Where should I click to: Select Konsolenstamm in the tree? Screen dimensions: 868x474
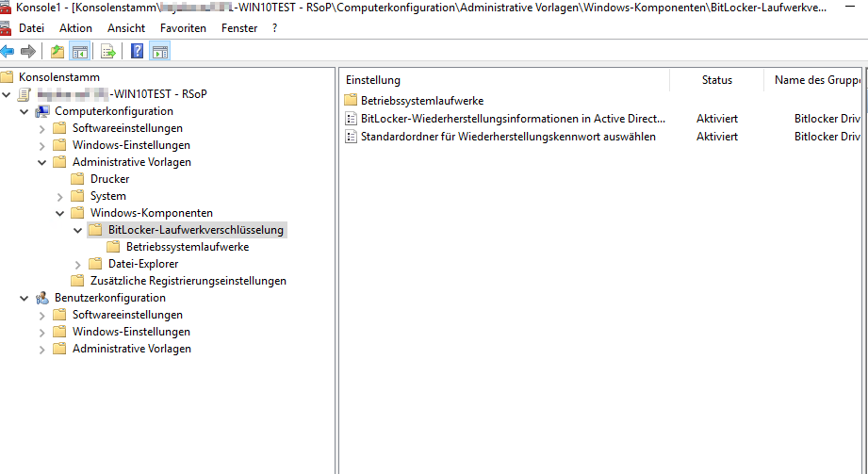click(x=59, y=77)
